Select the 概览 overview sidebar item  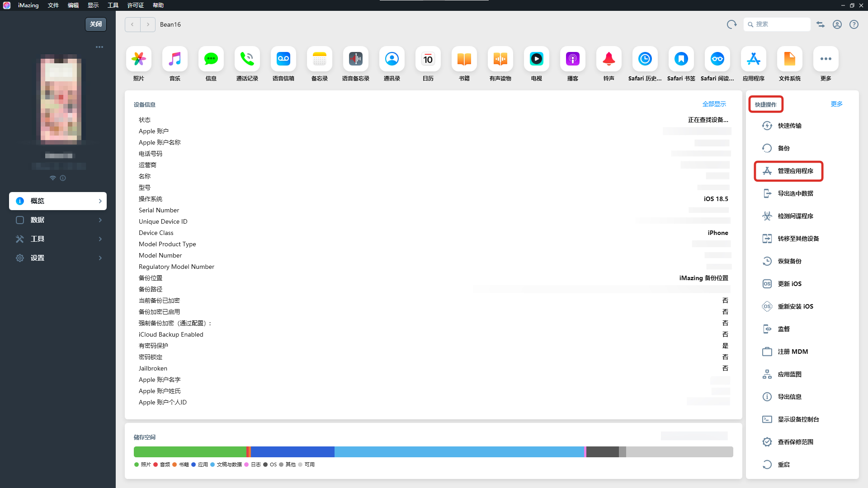58,201
